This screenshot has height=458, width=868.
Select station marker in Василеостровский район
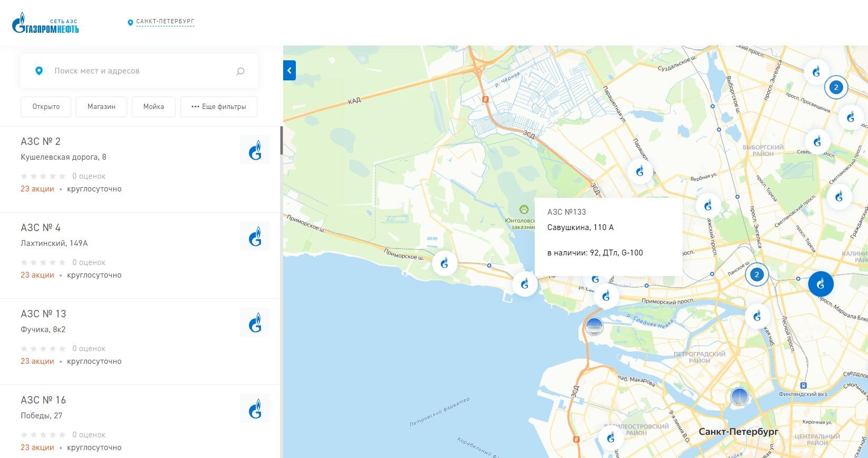pos(611,438)
